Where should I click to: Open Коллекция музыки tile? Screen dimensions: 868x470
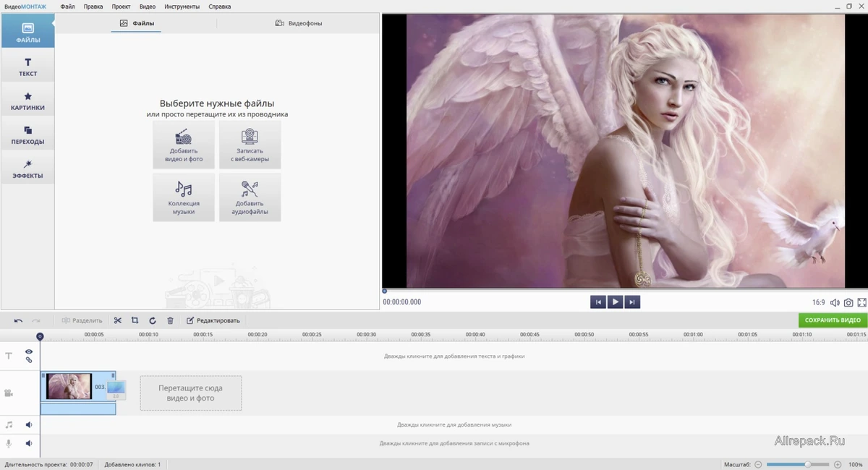184,197
